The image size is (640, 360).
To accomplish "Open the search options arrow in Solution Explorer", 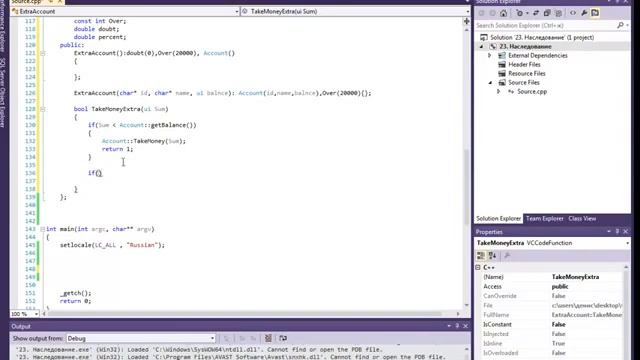I will 627,25.
